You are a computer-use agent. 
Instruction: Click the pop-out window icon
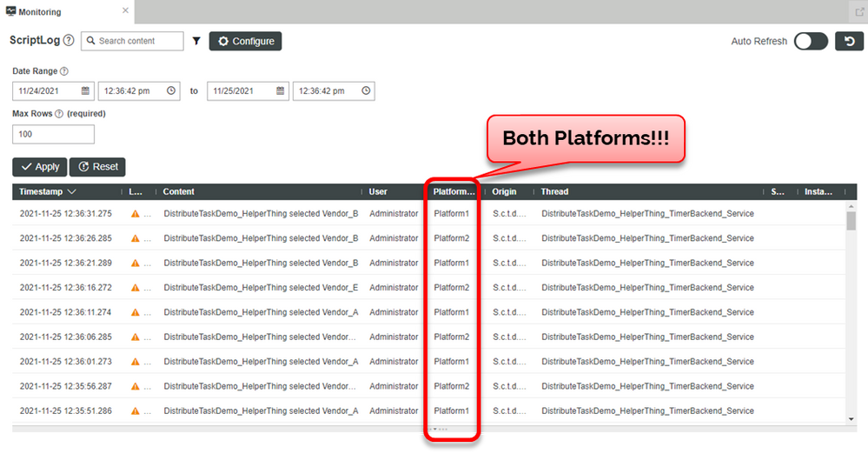[x=859, y=11]
